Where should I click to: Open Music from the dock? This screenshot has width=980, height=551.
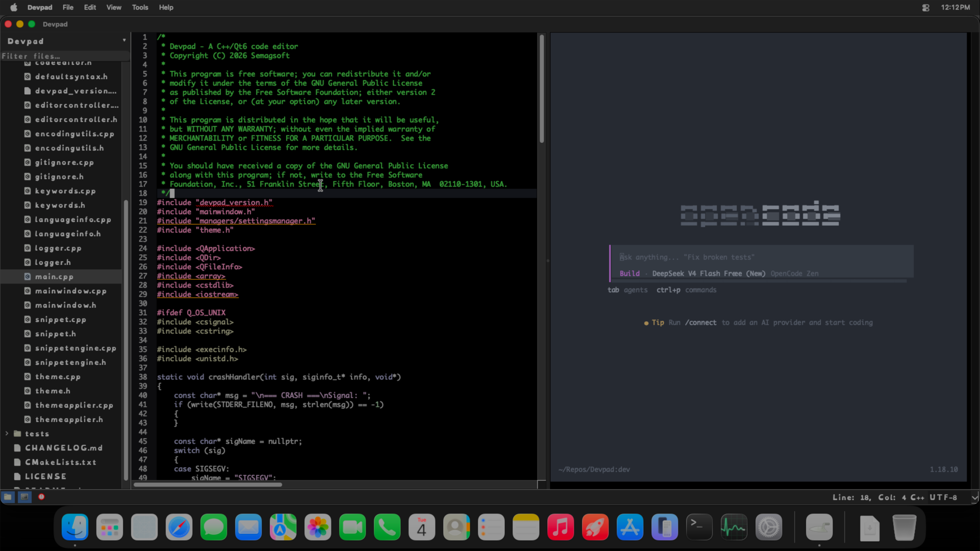[561, 527]
